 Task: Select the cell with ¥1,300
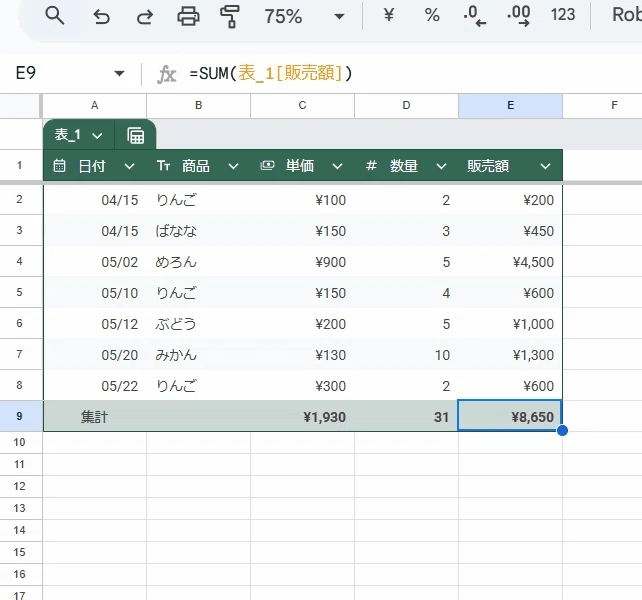(511, 355)
